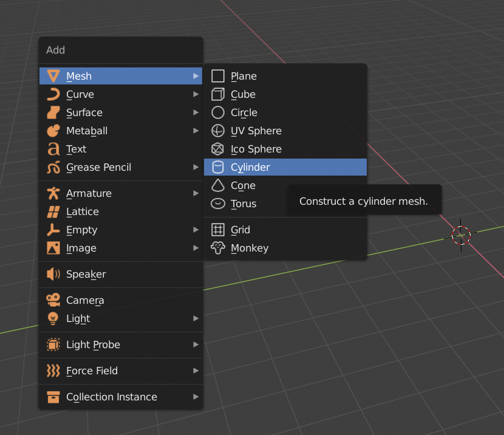Click the Collection Instance box icon
This screenshot has height=435, width=504.
tap(53, 397)
